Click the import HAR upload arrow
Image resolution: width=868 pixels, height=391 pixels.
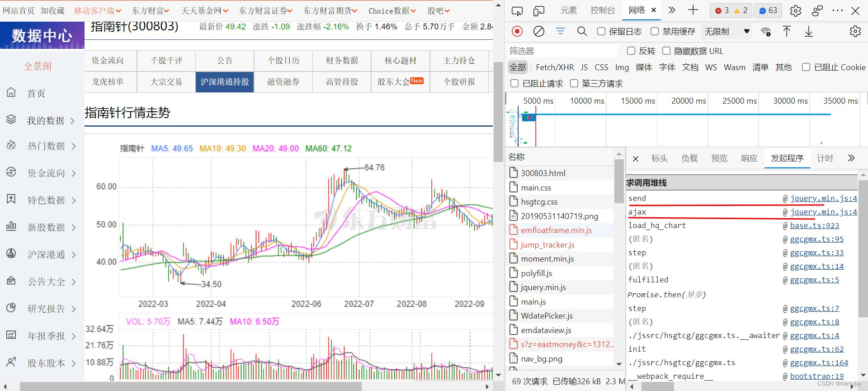(x=787, y=31)
